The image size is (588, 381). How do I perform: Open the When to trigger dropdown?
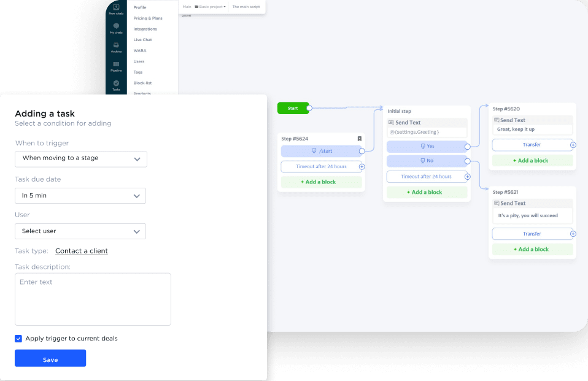click(80, 159)
